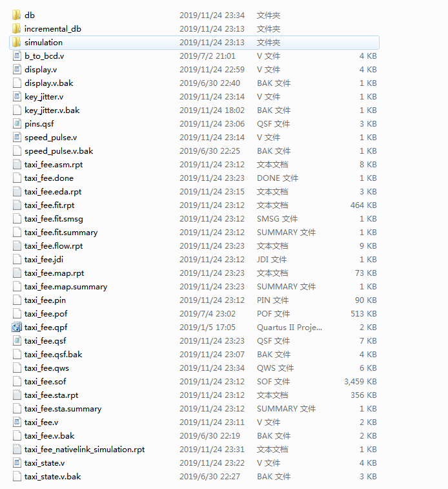
Task: Click the taxi_fee.map.rpt document icon
Action: (17, 273)
